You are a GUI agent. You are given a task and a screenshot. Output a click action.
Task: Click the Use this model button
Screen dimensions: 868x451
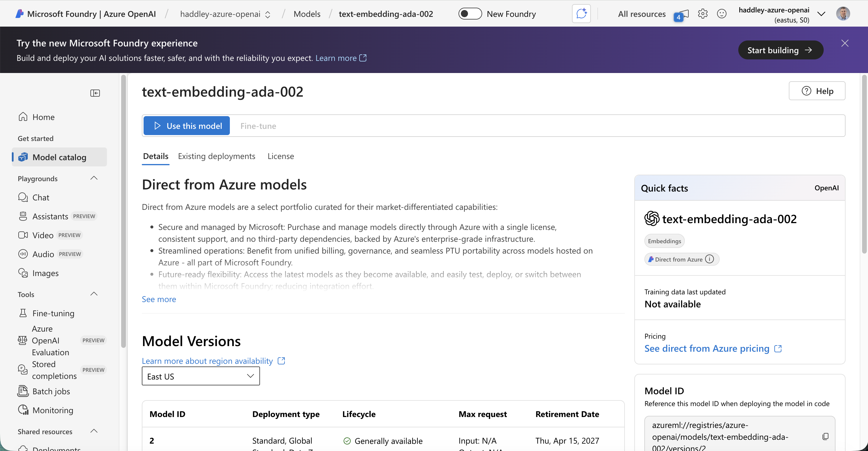186,125
